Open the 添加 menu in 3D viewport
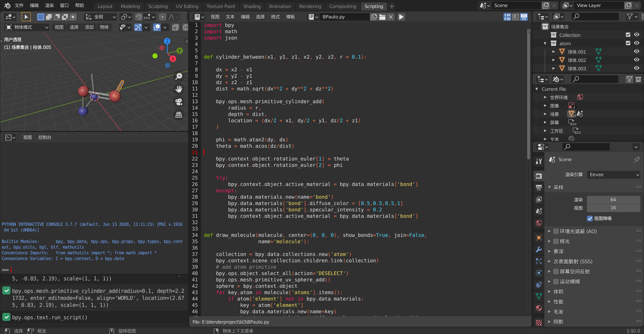Screen dimensions: 644x334 click(89, 27)
